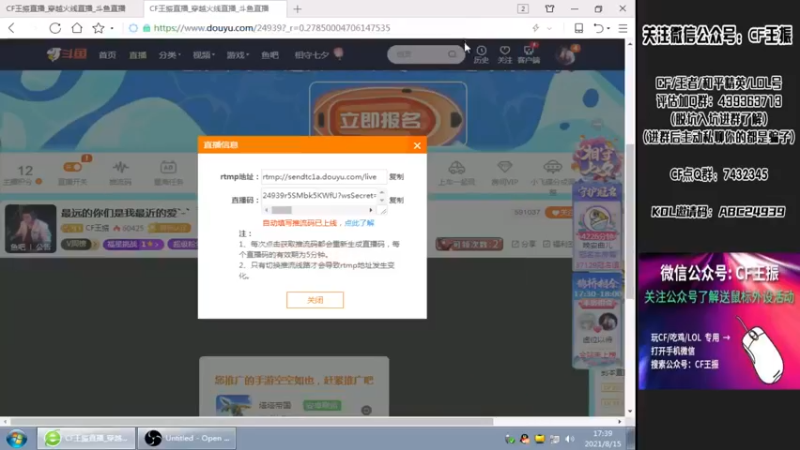Screen dimensions: 800x450
Task: Click the 立即报名 banner button
Action: [x=381, y=120]
